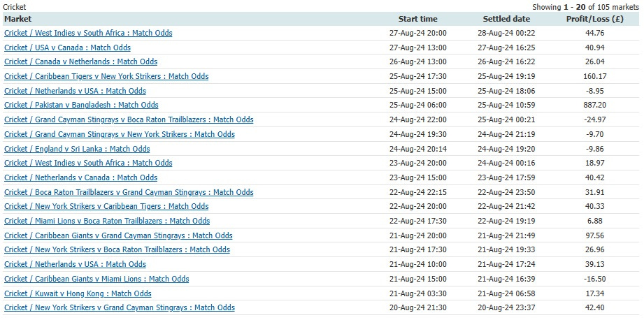Viewport: 644px width, 320px height.
Task: Click settled date 21-Aug-24 06:58
Action: [x=506, y=293]
